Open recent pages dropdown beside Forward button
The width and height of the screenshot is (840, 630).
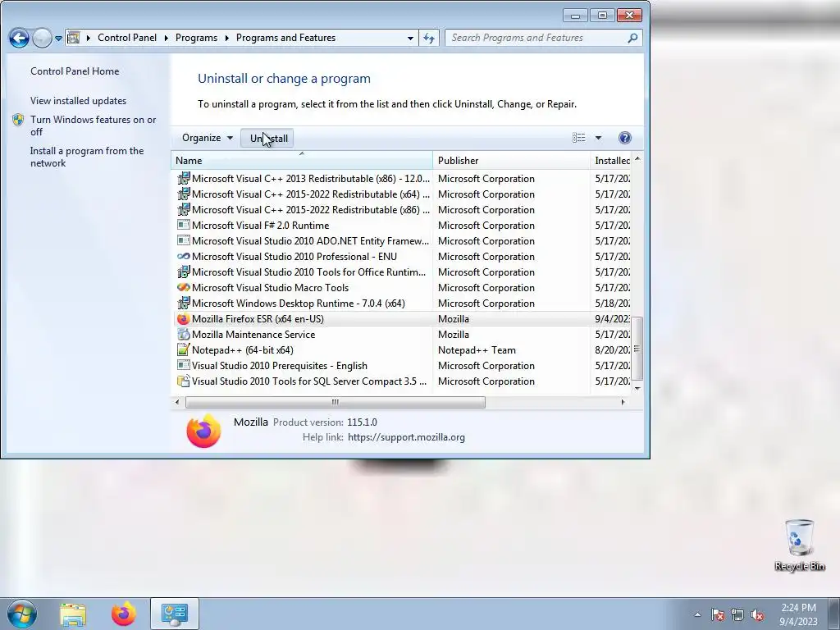click(58, 38)
